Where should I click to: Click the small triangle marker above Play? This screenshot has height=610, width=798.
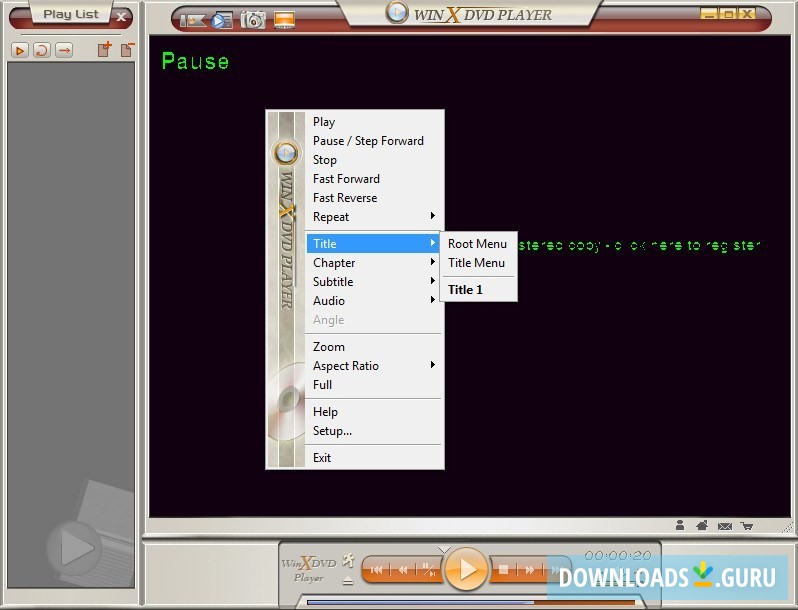444,549
